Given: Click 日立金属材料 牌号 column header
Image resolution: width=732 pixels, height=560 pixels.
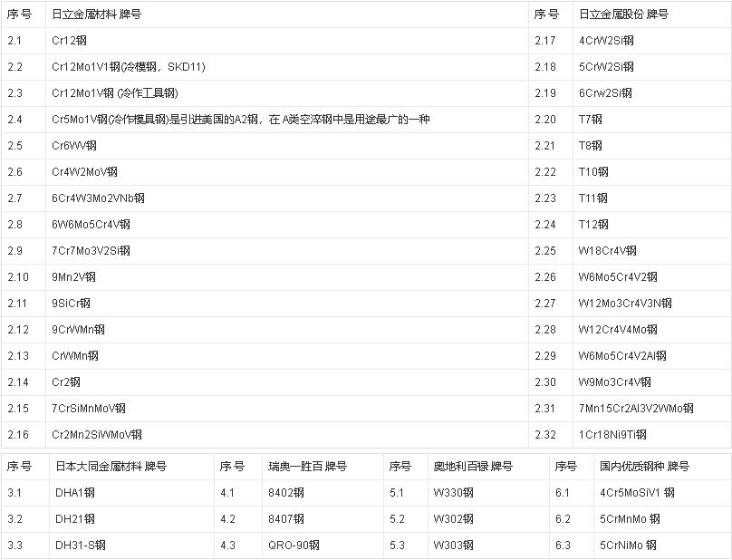Looking at the screenshot, I should coord(96,14).
